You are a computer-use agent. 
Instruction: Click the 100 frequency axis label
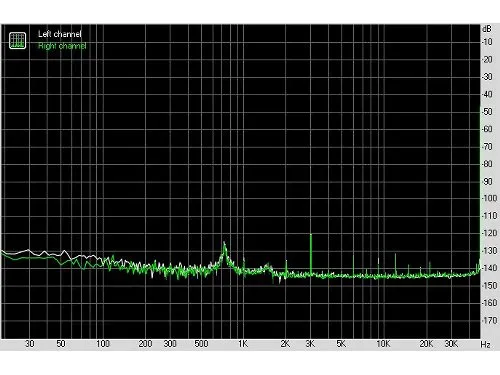pyautogui.click(x=103, y=344)
